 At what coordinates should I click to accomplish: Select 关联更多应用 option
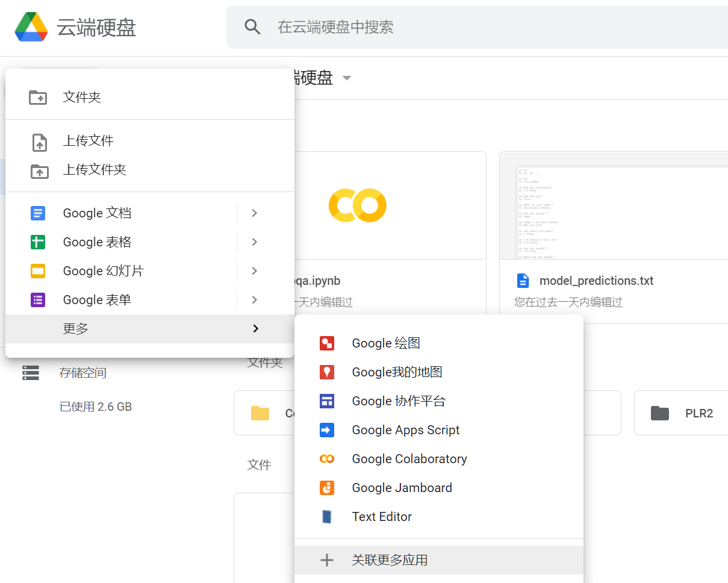439,560
